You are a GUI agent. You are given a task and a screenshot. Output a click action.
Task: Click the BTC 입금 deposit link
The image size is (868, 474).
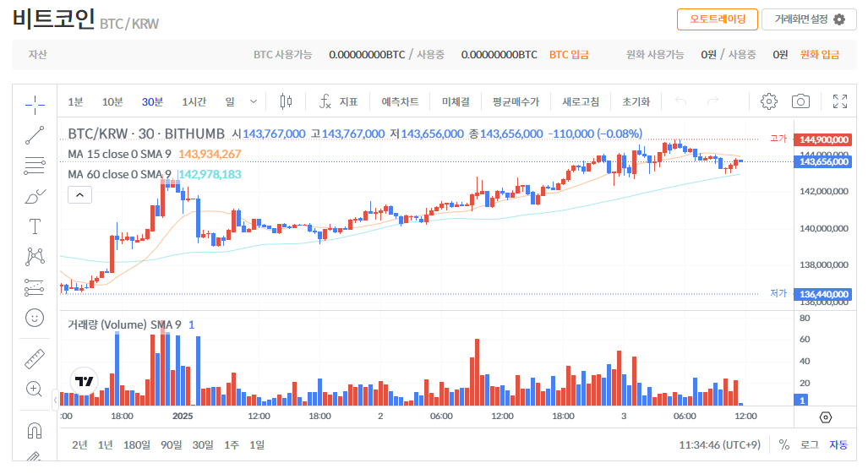point(569,55)
